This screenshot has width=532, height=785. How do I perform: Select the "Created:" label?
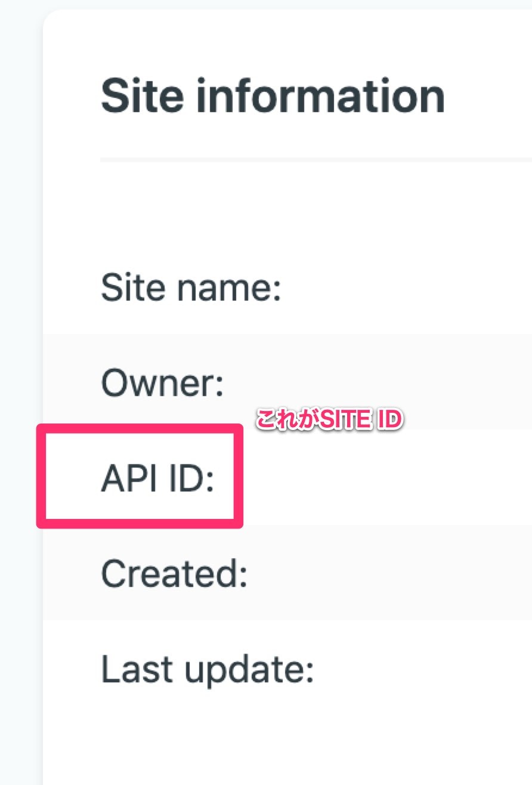pos(174,573)
